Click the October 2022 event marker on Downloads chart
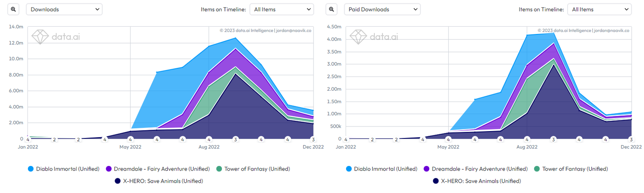Image resolution: width=644 pixels, height=193 pixels. [261, 139]
